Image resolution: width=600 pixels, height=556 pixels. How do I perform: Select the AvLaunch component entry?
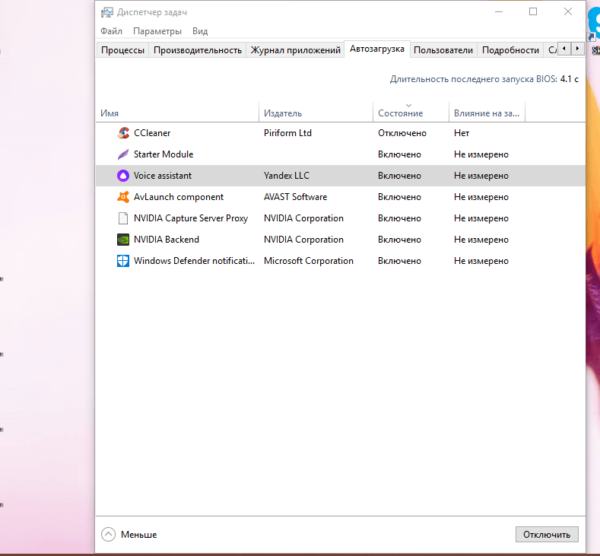click(x=178, y=197)
